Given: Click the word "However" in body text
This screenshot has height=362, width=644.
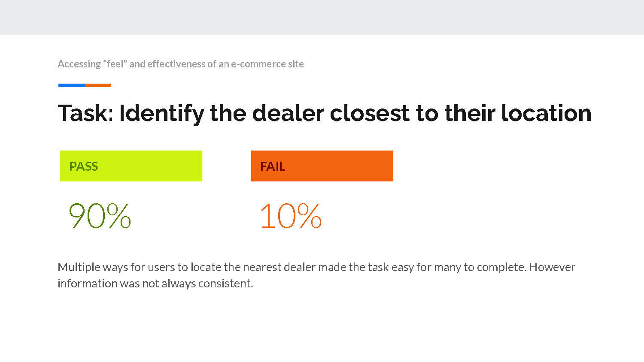Looking at the screenshot, I should click(552, 267).
